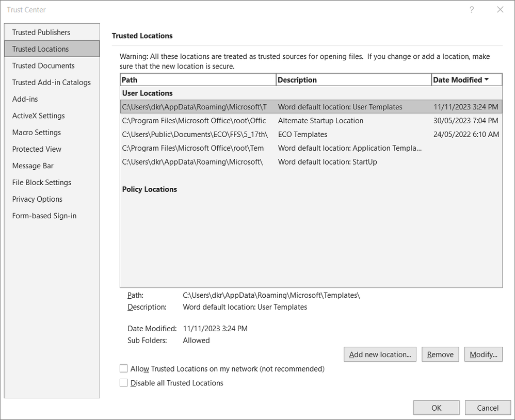Open Trusted Add-in Catalogs

pyautogui.click(x=52, y=83)
